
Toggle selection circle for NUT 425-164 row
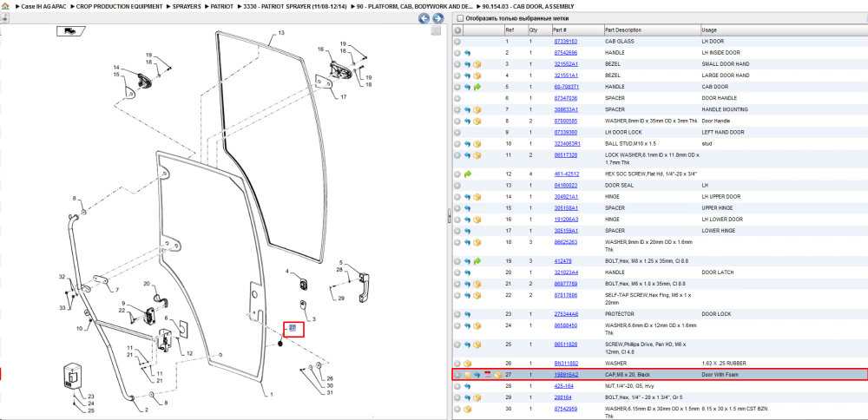click(457, 386)
